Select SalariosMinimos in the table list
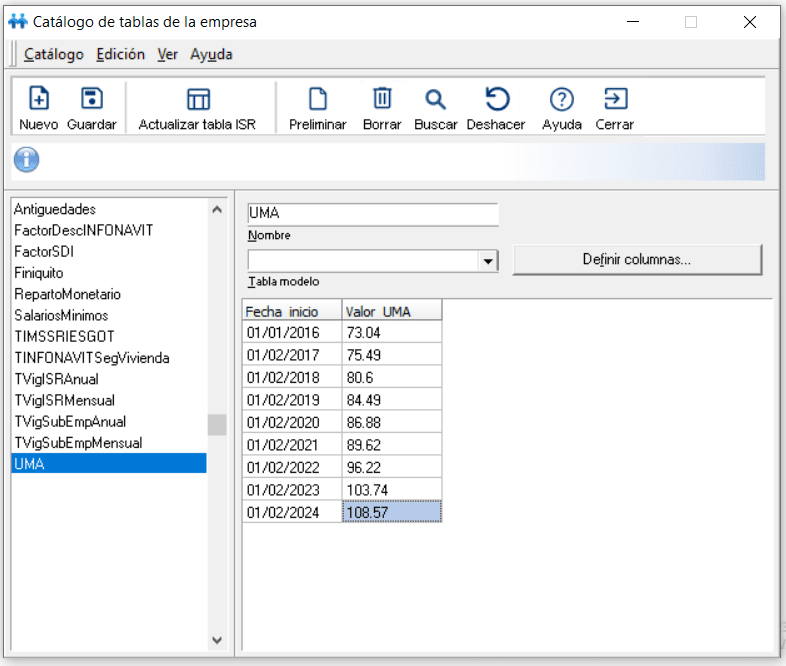 (x=61, y=315)
